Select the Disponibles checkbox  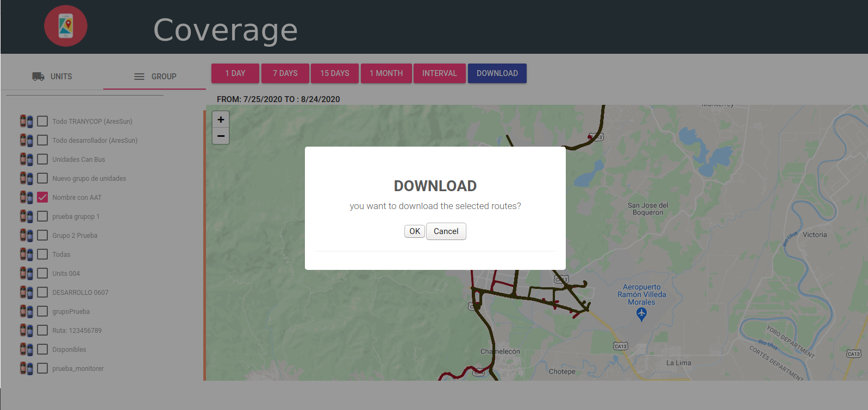coord(42,349)
